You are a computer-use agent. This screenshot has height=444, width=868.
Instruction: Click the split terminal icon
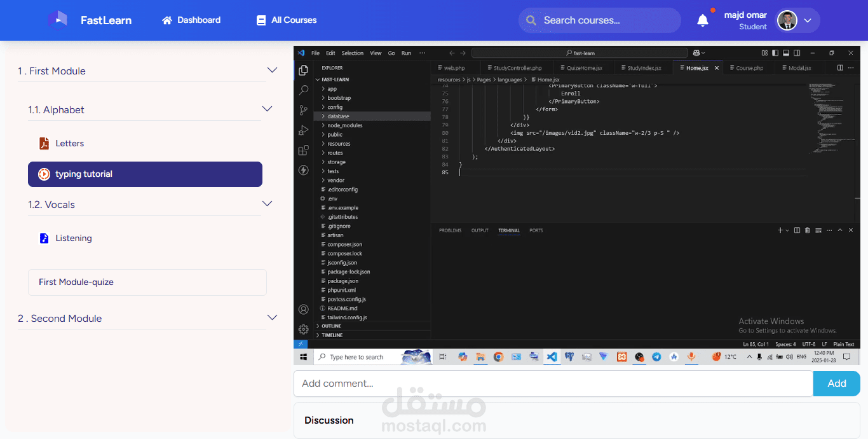tap(797, 230)
